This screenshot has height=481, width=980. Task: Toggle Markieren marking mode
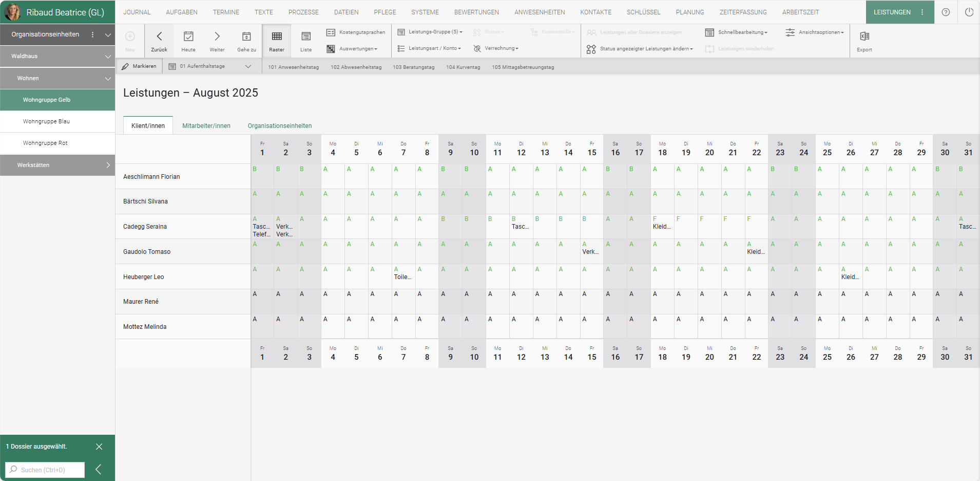(139, 66)
